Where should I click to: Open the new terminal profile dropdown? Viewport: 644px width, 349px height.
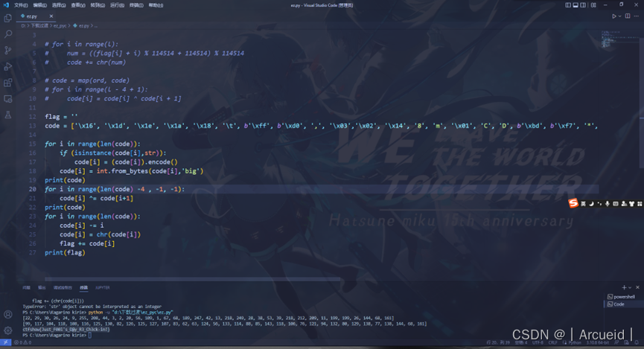pyautogui.click(x=630, y=287)
